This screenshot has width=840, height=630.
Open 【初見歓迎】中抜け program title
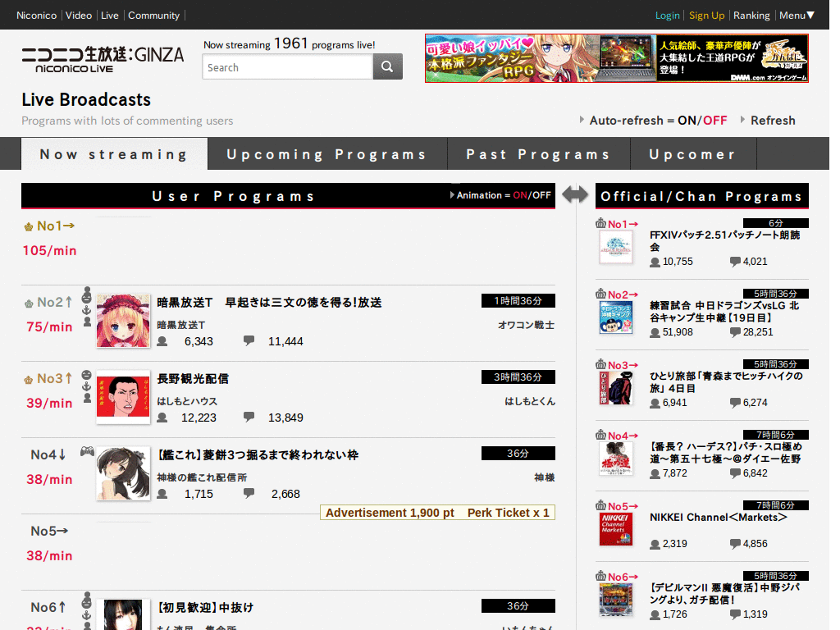point(204,608)
